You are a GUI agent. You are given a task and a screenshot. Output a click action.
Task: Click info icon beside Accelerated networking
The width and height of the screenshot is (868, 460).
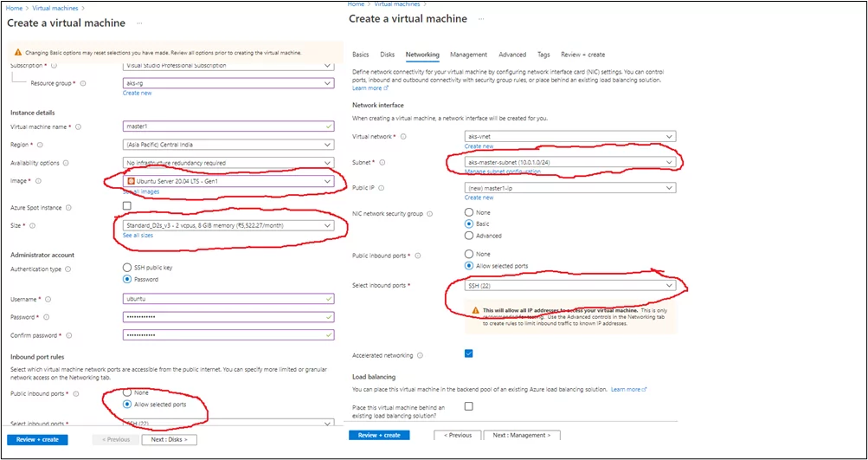[x=420, y=356]
